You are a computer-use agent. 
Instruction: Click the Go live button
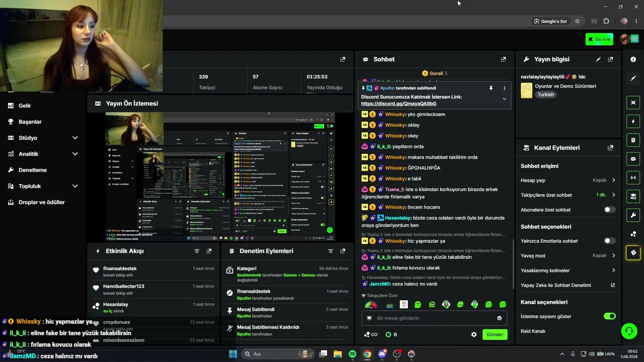tap(599, 39)
